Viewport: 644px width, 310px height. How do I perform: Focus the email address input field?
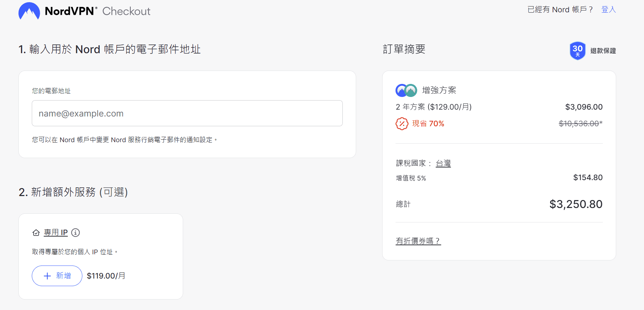click(x=187, y=113)
